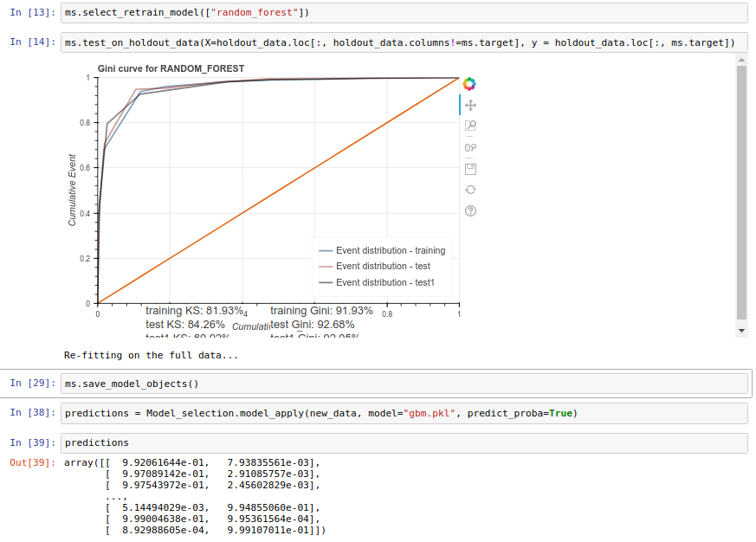Open Bokeh plot tools help

pos(470,210)
